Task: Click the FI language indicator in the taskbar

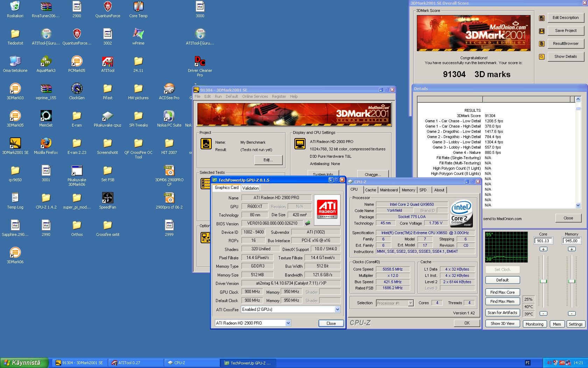Action: point(527,363)
